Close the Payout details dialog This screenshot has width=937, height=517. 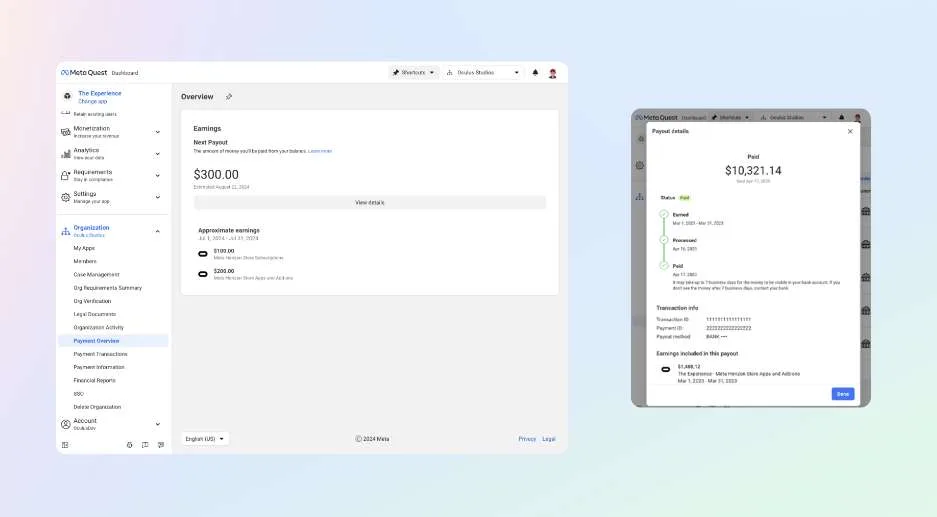click(x=850, y=131)
